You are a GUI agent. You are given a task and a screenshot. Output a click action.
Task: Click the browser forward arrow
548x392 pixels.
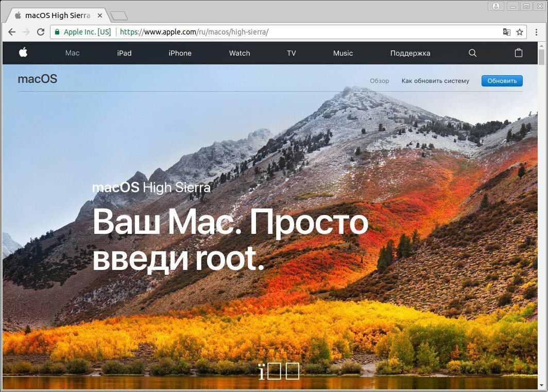[x=26, y=32]
